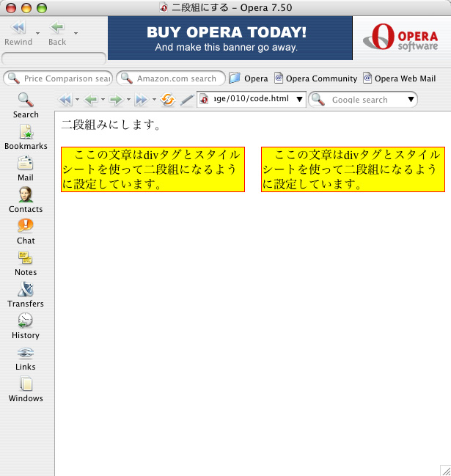Reload the page with orange reload icon
The height and width of the screenshot is (476, 451).
coord(168,99)
